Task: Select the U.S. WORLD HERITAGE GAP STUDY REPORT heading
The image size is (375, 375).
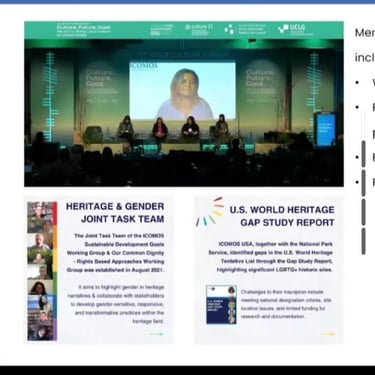Action: pyautogui.click(x=282, y=216)
